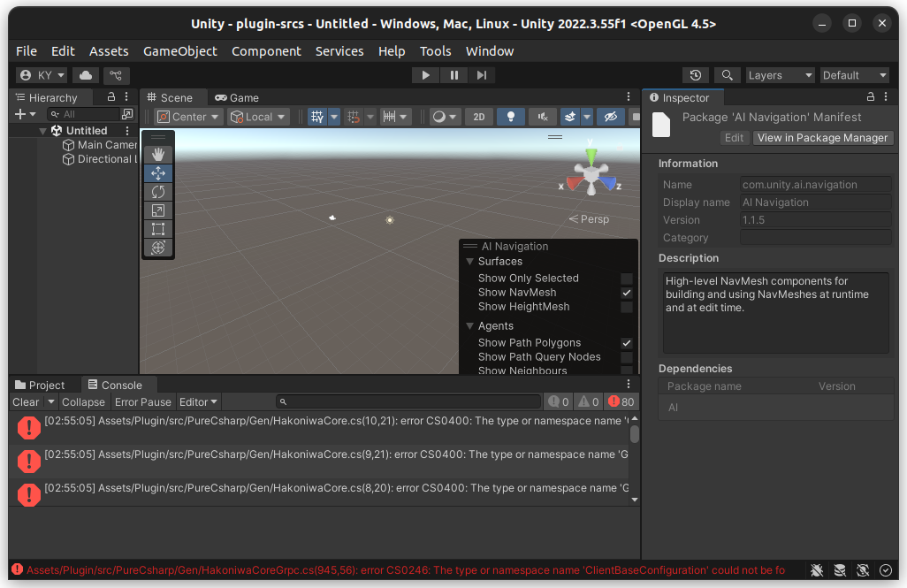Select the Rect tool
Image resolution: width=907 pixels, height=588 pixels.
[158, 229]
